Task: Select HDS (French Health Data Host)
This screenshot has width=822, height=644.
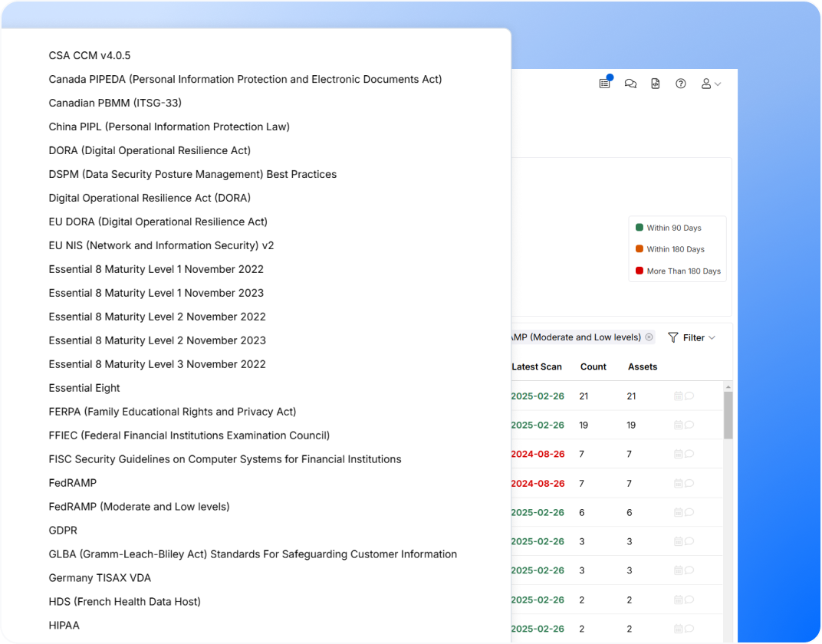Action: 124,602
